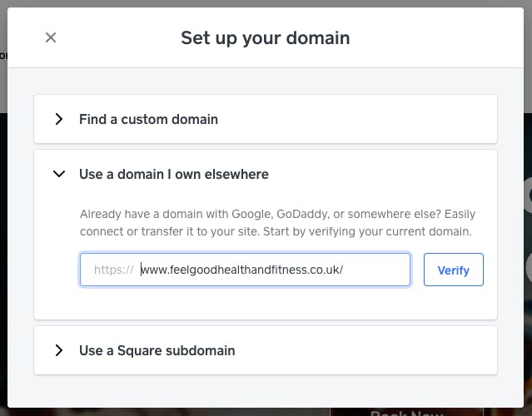The image size is (532, 416).
Task: Click the https:// prefix in the field
Action: tap(114, 270)
